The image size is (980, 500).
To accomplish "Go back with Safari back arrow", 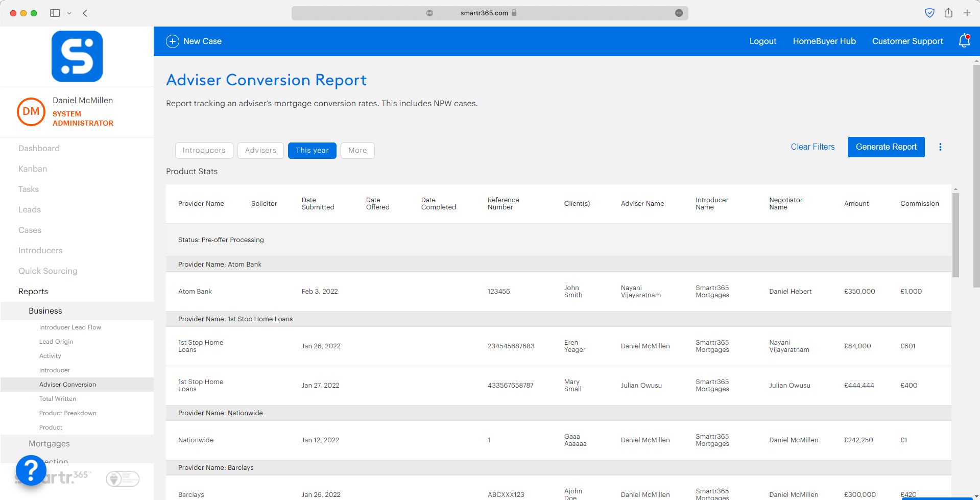I will pyautogui.click(x=85, y=13).
